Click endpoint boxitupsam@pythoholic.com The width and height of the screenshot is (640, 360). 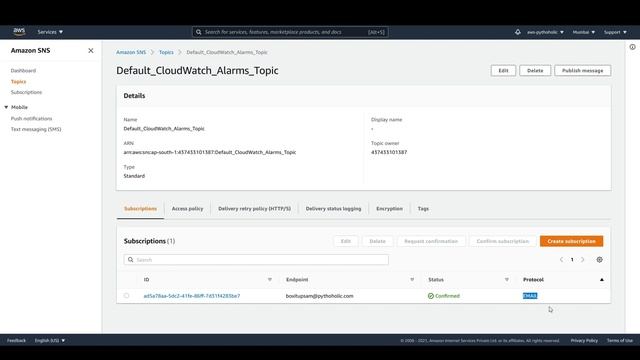tap(320, 296)
